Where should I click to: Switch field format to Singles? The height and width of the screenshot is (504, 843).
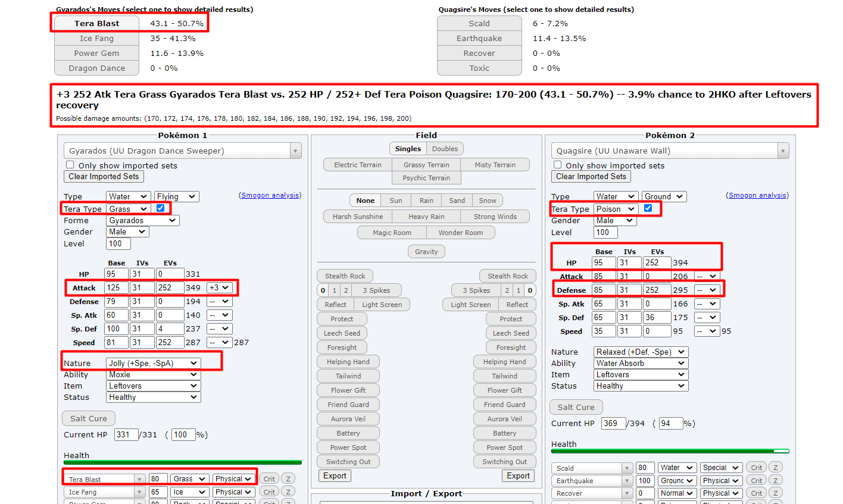pyautogui.click(x=408, y=149)
